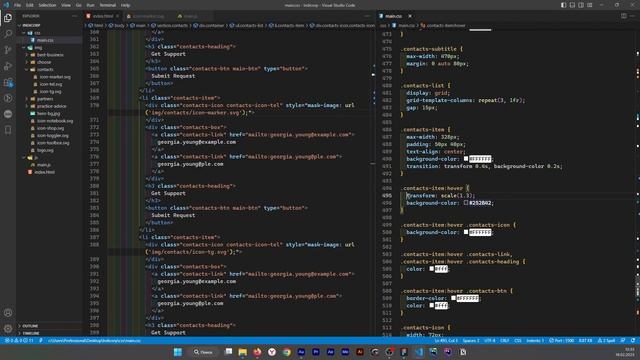Open icon-marker.svg in Explorer
The height and width of the screenshot is (360, 640).
pyautogui.click(x=55, y=77)
